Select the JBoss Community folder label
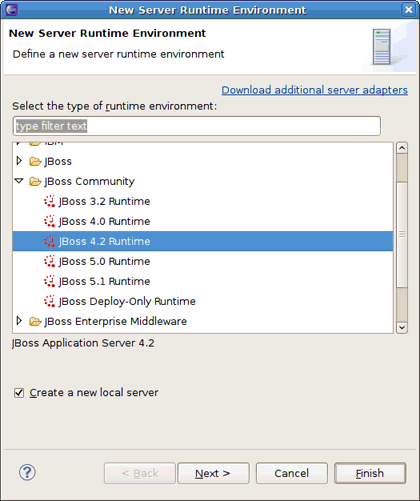Viewport: 420px width, 501px height. [89, 181]
